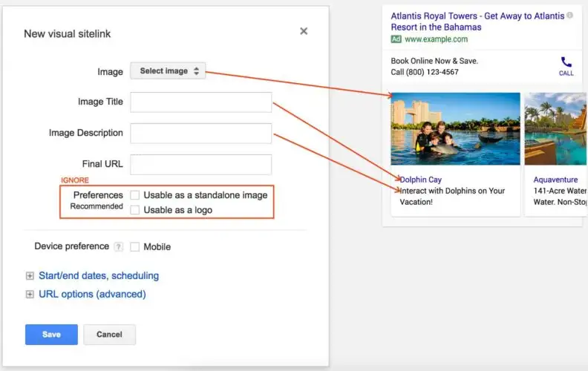Open Device preference help question icon
588x371 pixels.
pos(119,246)
